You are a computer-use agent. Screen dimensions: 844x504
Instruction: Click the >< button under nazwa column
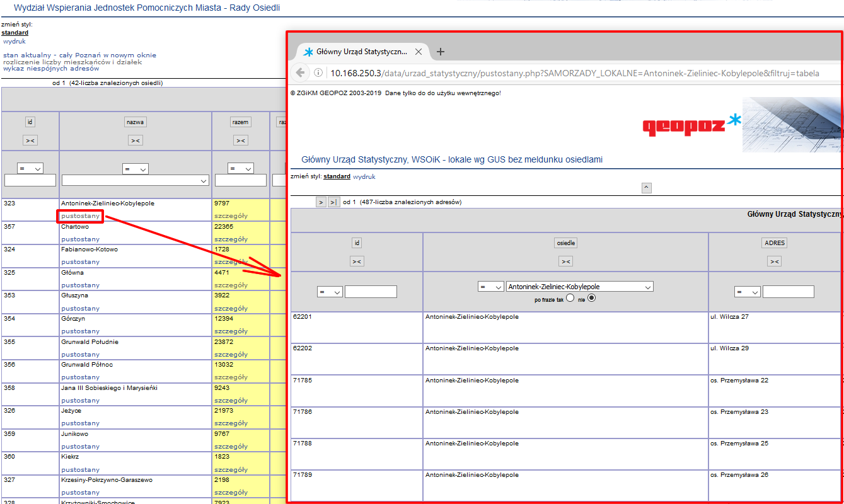click(135, 140)
